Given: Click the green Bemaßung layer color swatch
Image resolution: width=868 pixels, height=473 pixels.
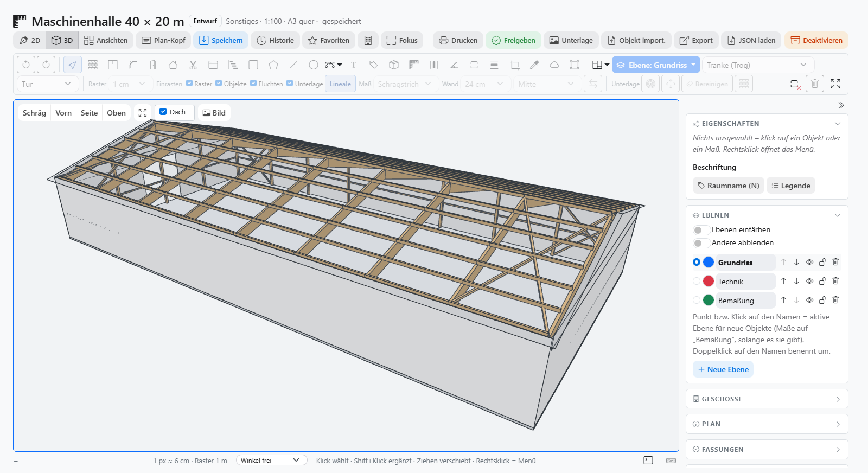Looking at the screenshot, I should [709, 300].
